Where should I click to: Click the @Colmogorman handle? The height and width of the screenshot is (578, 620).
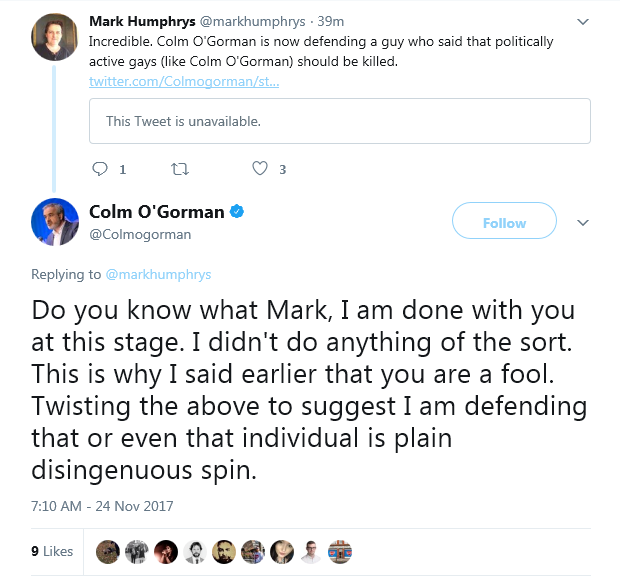tap(140, 234)
